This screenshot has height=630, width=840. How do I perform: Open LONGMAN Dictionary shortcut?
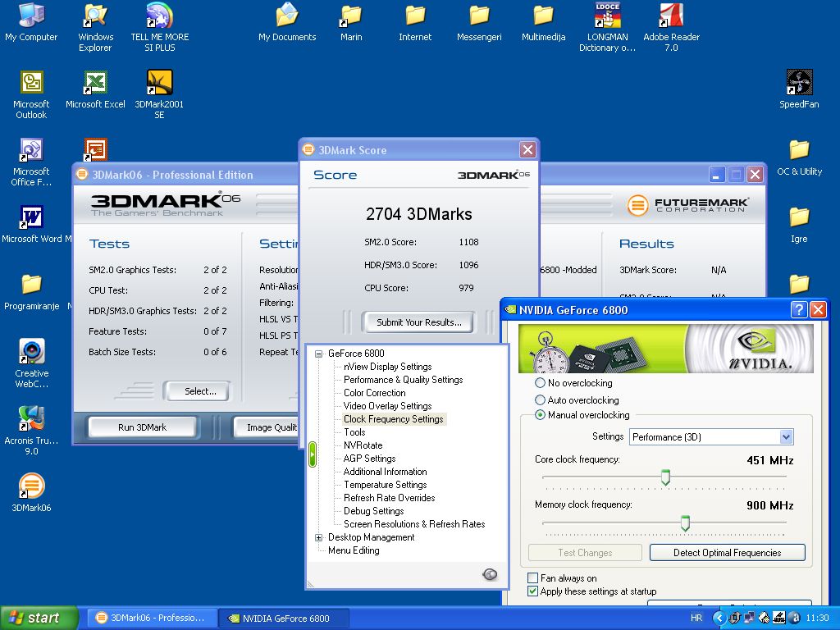pyautogui.click(x=608, y=27)
